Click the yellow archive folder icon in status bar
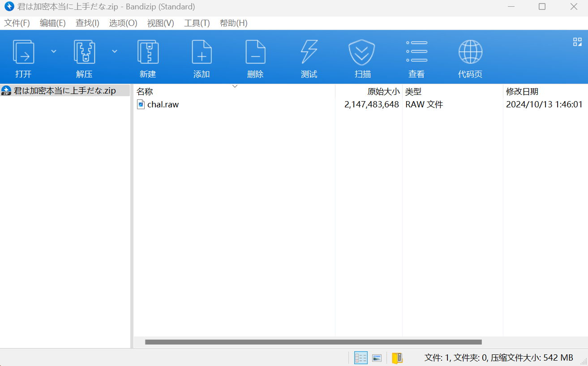Image resolution: width=588 pixels, height=366 pixels. [397, 357]
